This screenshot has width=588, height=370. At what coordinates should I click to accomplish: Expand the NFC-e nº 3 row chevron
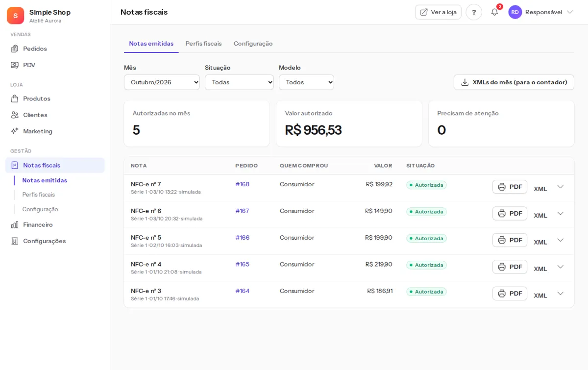pyautogui.click(x=561, y=293)
